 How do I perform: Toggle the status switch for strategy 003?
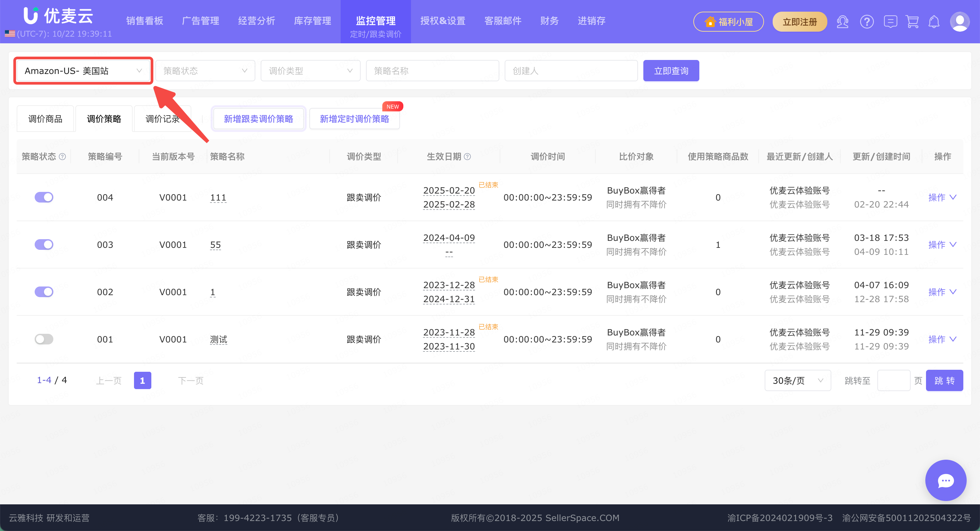(44, 245)
